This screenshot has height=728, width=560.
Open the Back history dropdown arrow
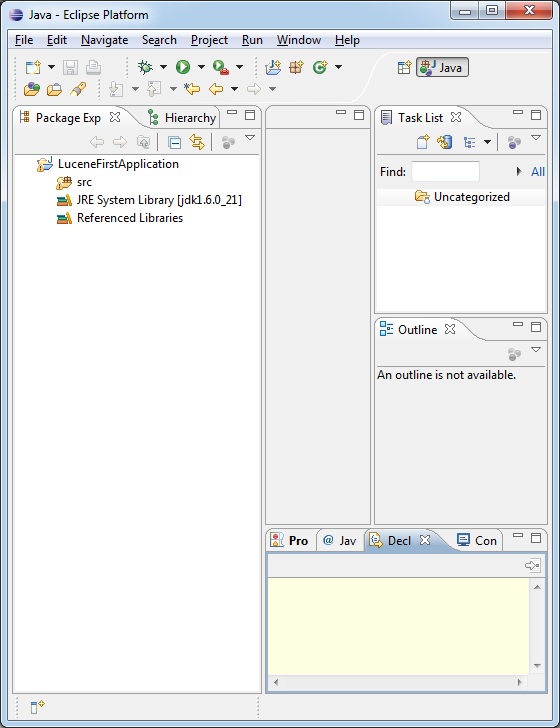tap(234, 89)
